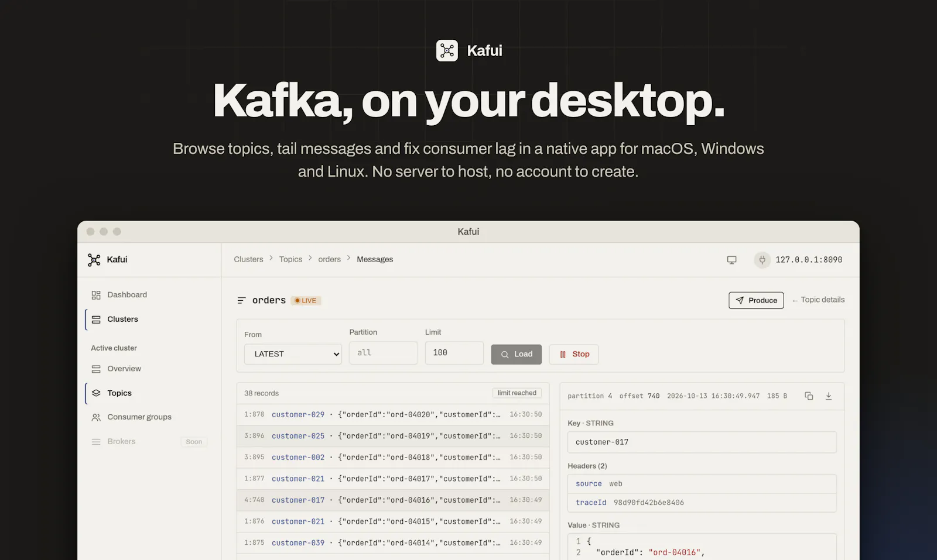Click the Produce button
Viewport: 937px width, 560px height.
pos(756,300)
